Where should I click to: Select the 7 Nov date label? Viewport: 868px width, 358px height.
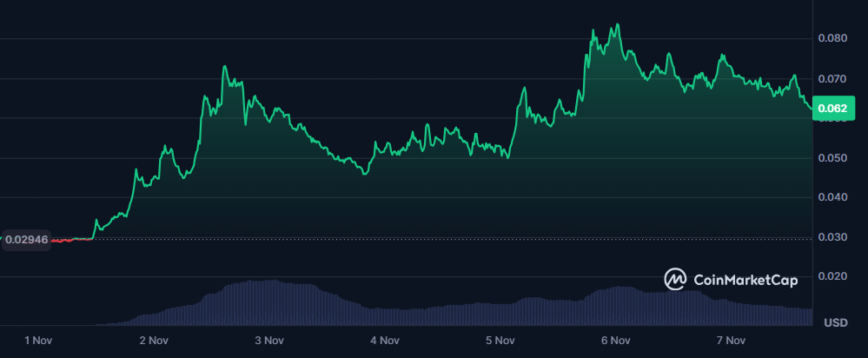pyautogui.click(x=731, y=340)
